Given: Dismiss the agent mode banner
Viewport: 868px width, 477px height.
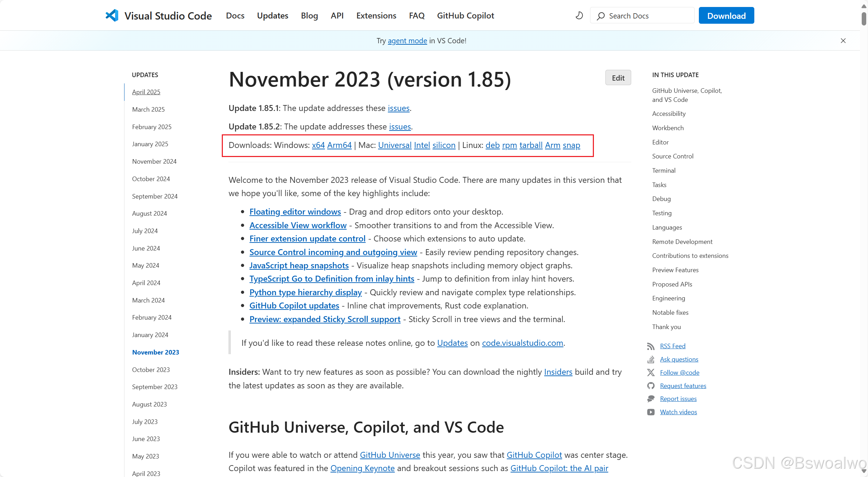Looking at the screenshot, I should pos(843,41).
